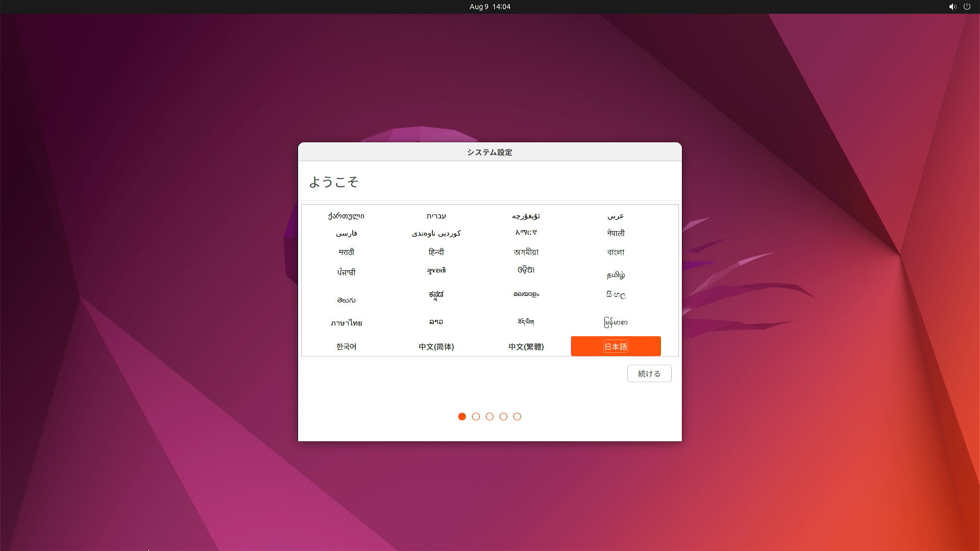Viewport: 980px width, 551px height.
Task: Click the last page indicator dot
Action: coord(518,416)
